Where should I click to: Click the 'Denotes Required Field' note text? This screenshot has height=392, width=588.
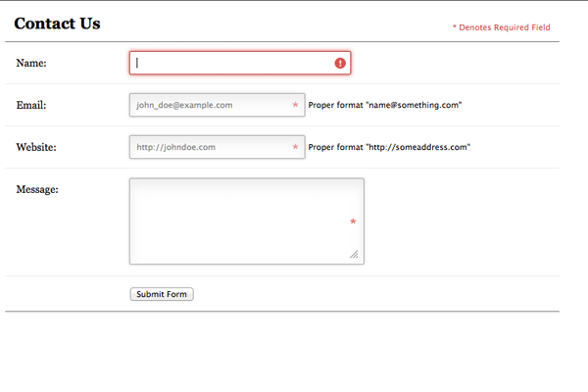point(506,28)
